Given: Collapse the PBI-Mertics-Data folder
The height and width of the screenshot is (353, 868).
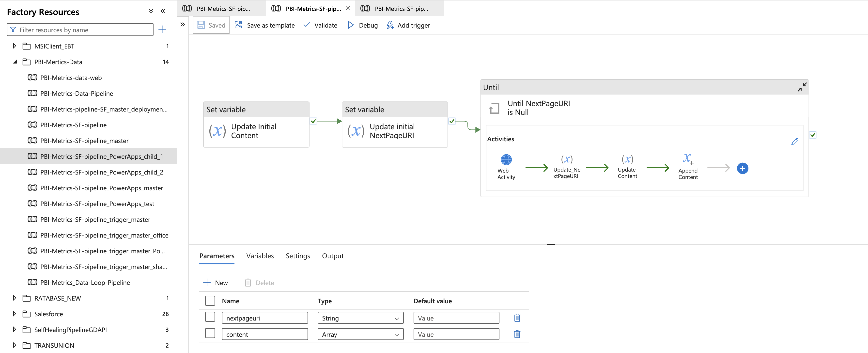Looking at the screenshot, I should pyautogui.click(x=15, y=62).
